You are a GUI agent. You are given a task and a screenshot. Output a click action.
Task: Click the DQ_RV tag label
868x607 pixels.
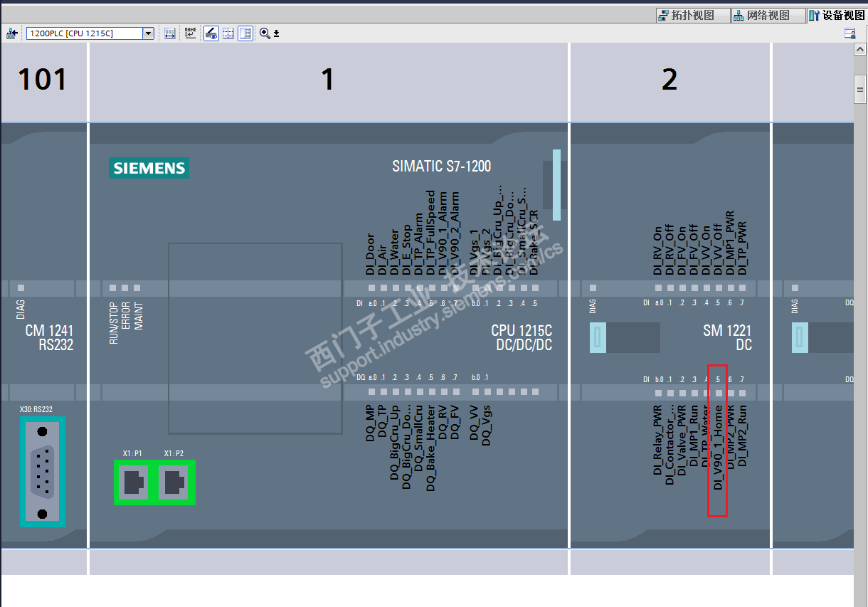(443, 422)
